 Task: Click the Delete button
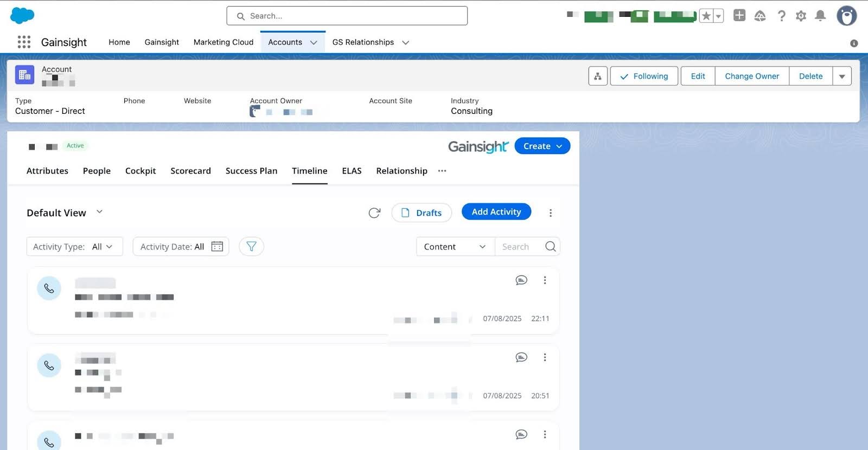(810, 76)
